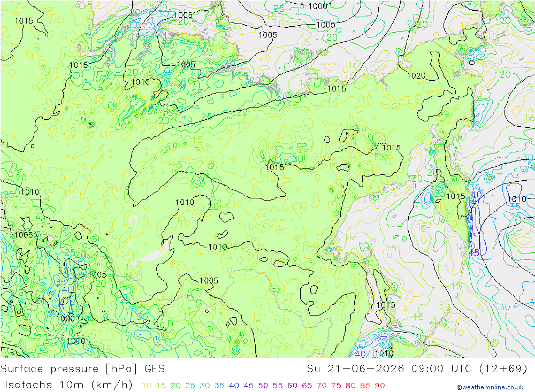Click the 'Surface pressure [hPa] GFS' title text
Screen dimensions: 535x392
pyautogui.click(x=82, y=369)
